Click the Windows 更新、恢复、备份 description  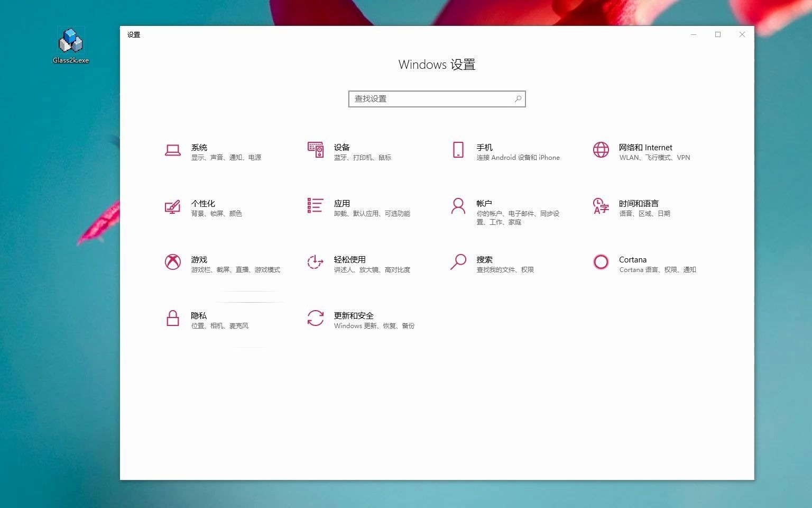pyautogui.click(x=374, y=326)
